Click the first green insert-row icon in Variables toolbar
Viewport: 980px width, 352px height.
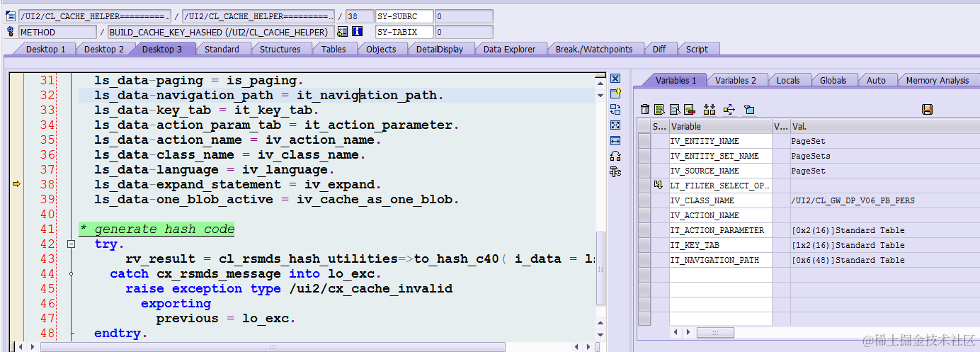[659, 109]
